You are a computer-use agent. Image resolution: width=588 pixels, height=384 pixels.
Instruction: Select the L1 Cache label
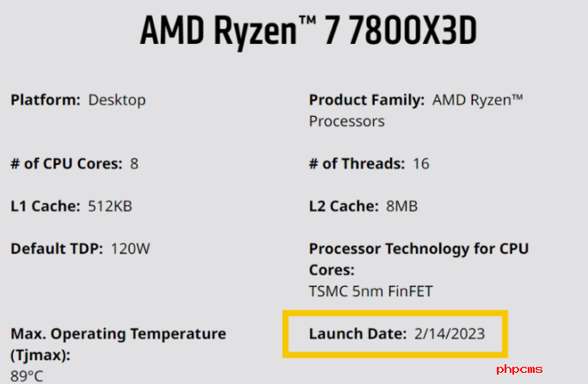click(46, 206)
